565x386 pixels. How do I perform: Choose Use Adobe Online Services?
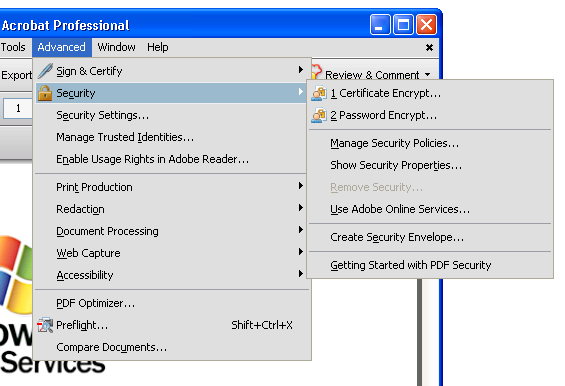click(x=430, y=209)
